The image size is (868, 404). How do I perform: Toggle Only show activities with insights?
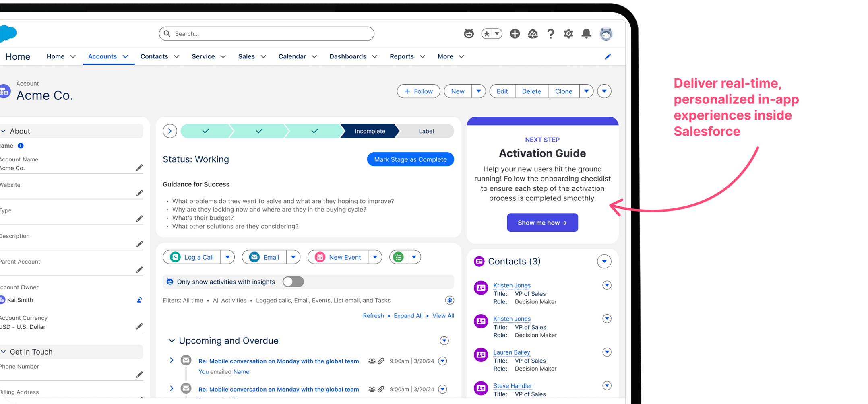click(293, 282)
